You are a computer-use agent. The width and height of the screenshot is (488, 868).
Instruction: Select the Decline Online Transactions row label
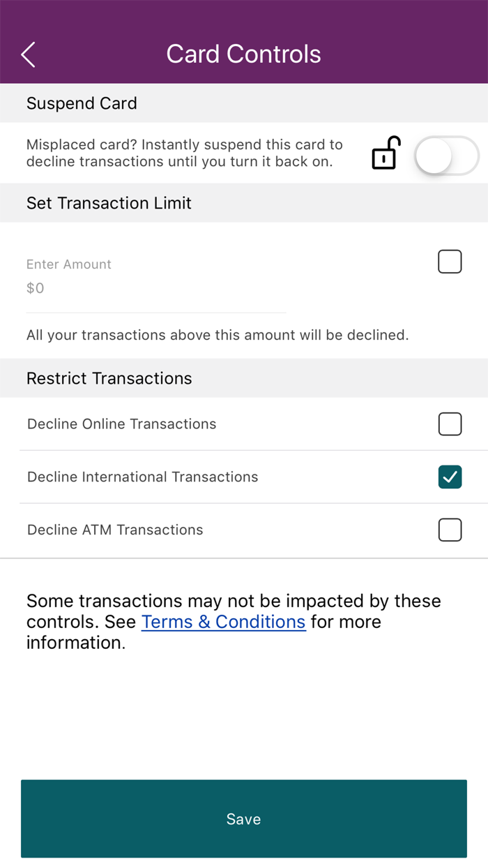pyautogui.click(x=121, y=424)
